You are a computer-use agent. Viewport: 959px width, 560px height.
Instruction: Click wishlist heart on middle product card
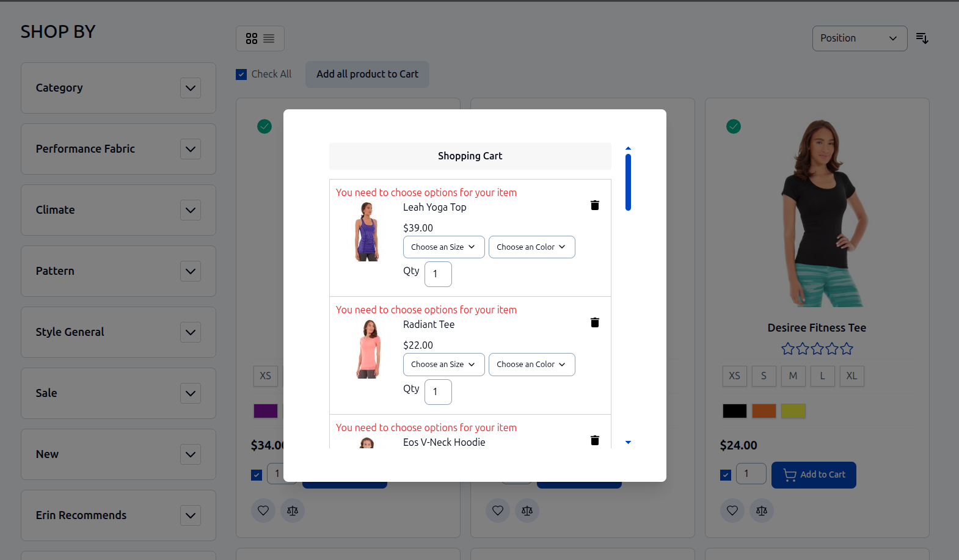click(x=498, y=511)
